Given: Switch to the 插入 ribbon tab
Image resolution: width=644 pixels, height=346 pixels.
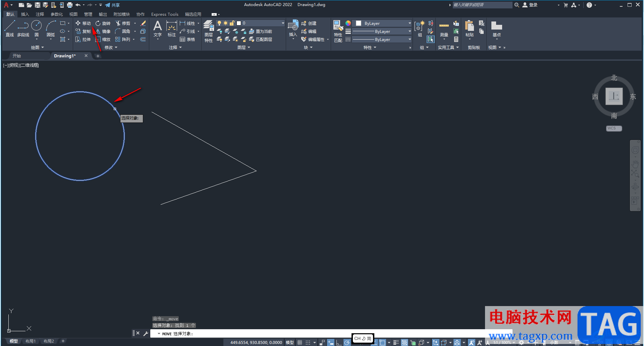Looking at the screenshot, I should (25, 14).
